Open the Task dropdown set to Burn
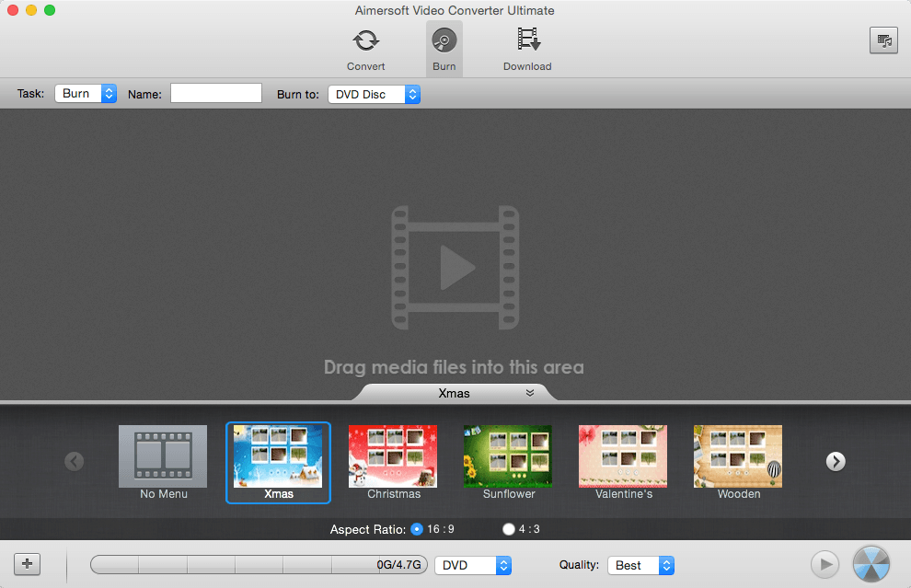 coord(86,94)
